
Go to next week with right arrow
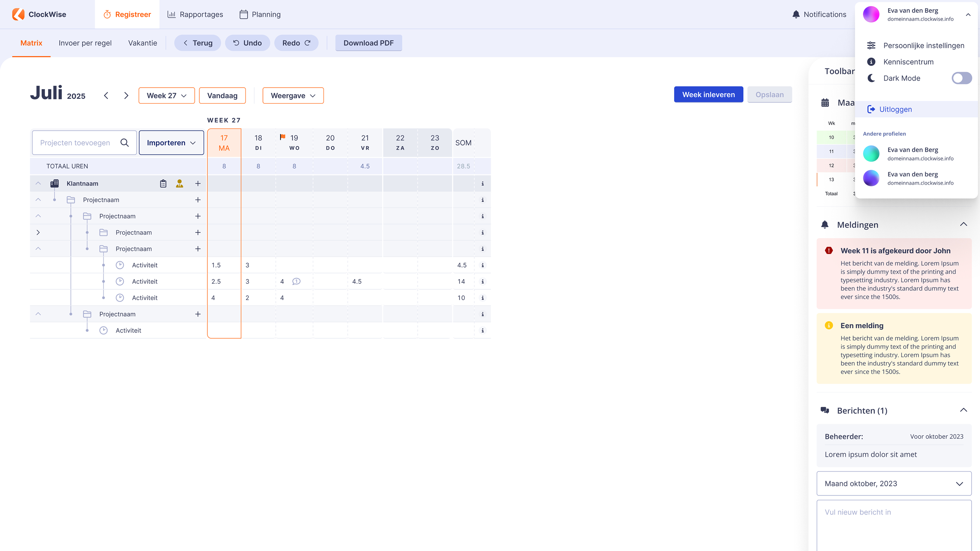tap(126, 96)
